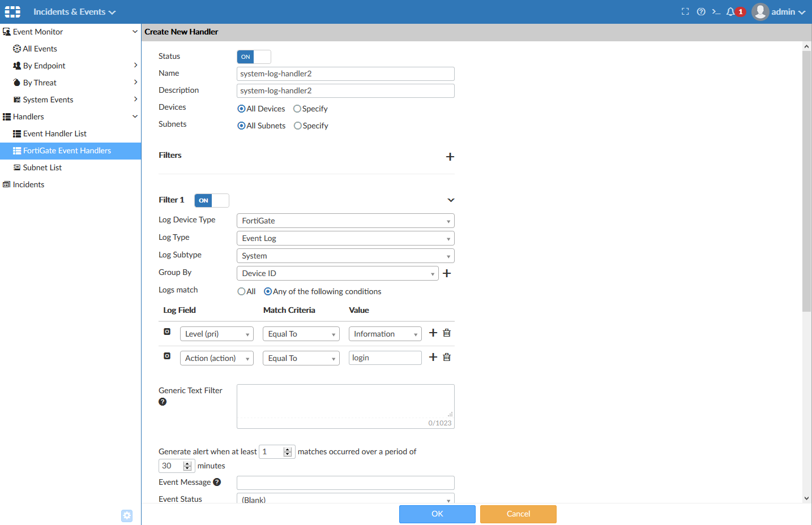812x525 pixels.
Task: Choose All for the Logs match condition
Action: click(241, 291)
